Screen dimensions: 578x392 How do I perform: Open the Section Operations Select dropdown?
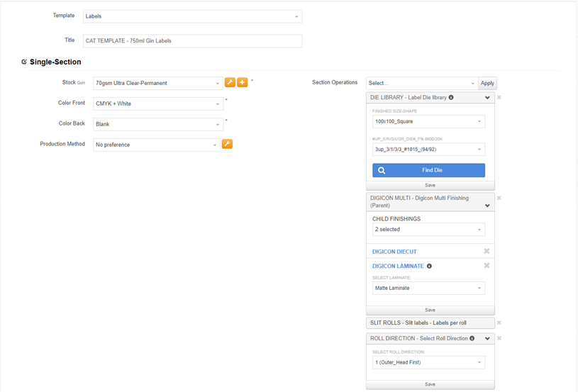click(422, 83)
